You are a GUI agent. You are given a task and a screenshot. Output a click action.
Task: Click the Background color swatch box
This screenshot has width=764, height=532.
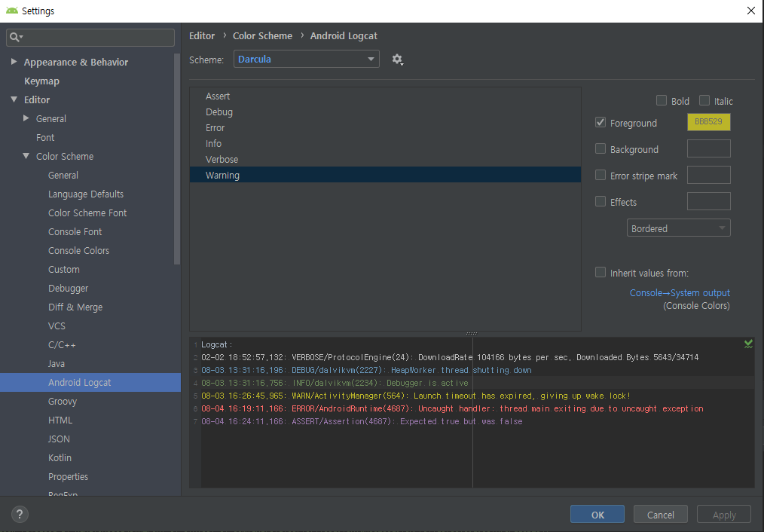click(708, 148)
